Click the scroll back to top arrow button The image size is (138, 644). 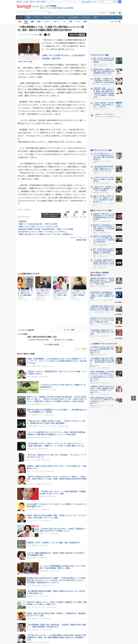pos(133,398)
